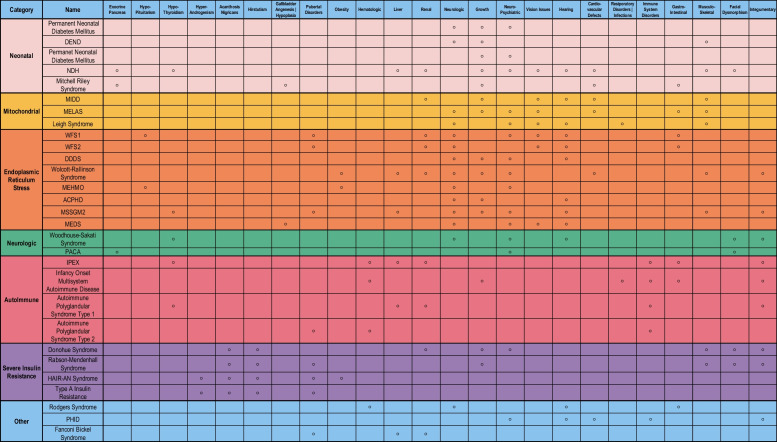The height and width of the screenshot is (442, 777).
Task: Select the Hirsutism column header
Action: click(x=258, y=9)
